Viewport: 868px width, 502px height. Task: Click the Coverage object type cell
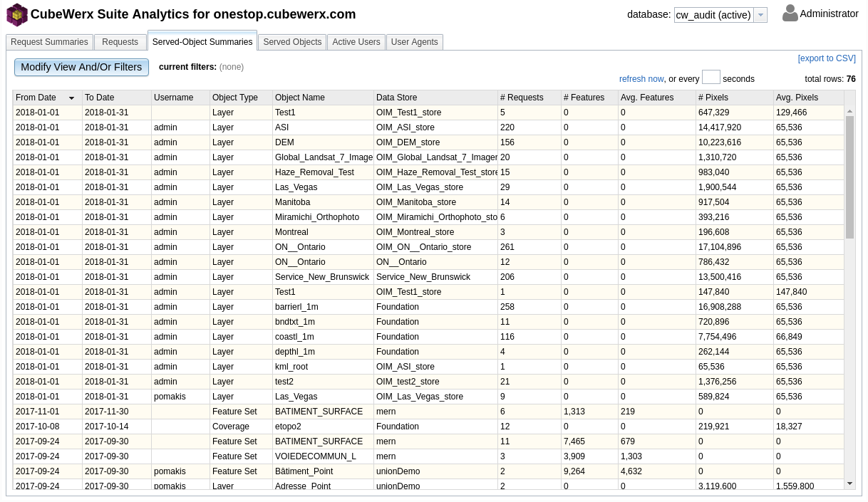(241, 427)
